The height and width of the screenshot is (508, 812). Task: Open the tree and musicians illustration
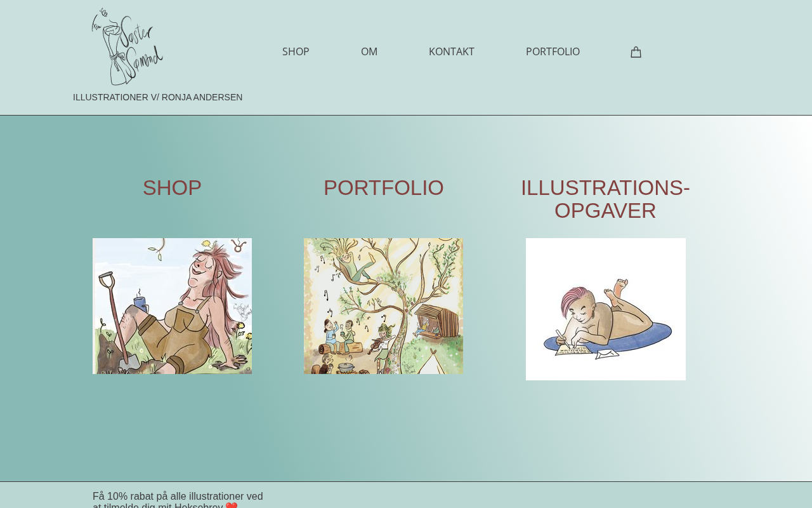coord(383,306)
